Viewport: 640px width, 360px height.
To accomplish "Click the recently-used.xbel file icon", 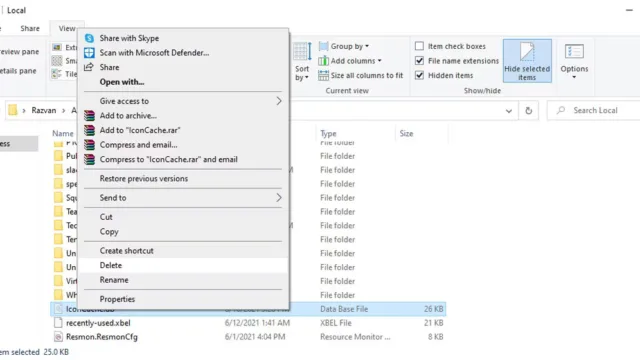I will [x=58, y=323].
